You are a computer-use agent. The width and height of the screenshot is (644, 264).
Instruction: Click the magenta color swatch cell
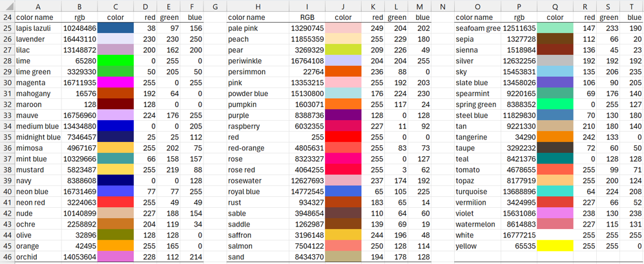pos(116,83)
